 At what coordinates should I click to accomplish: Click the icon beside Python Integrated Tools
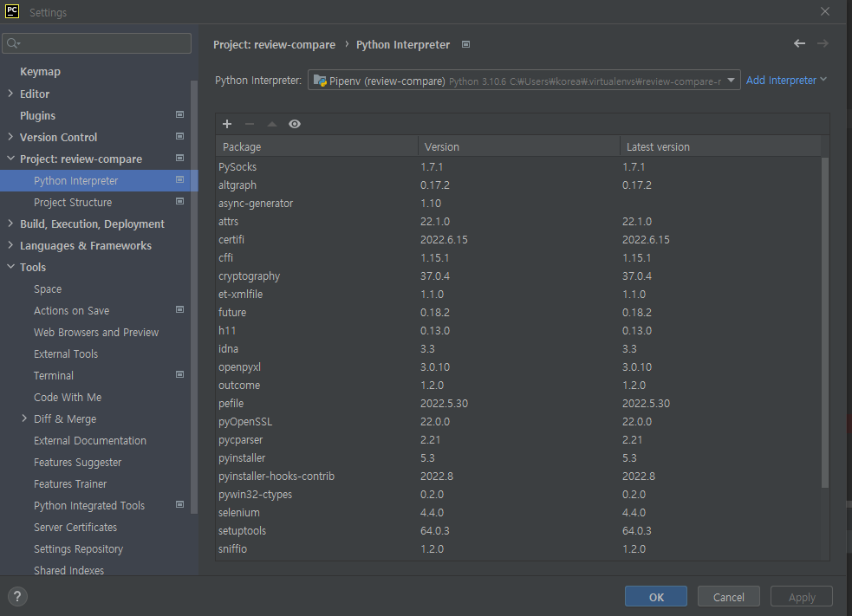(x=180, y=504)
